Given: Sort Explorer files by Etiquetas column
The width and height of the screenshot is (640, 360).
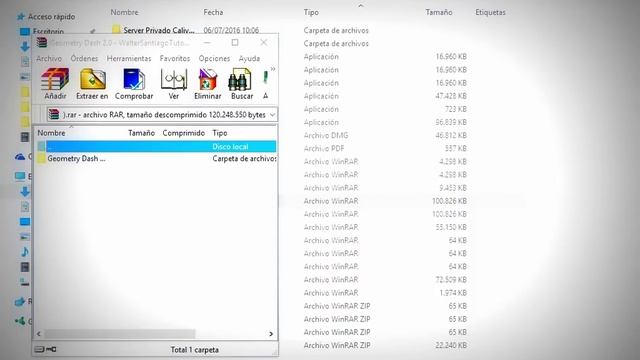Looking at the screenshot, I should pos(490,12).
